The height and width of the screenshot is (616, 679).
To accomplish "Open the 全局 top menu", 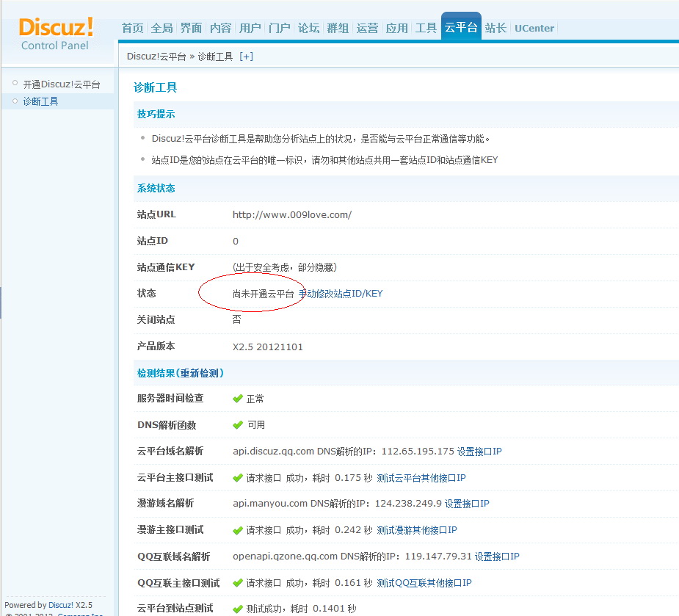I will pos(162,28).
